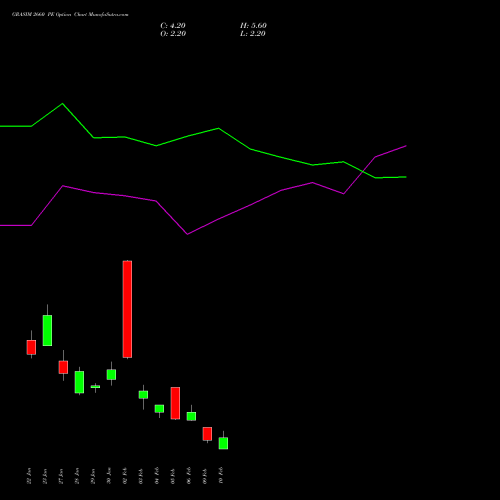Click the '04 Feb' date label
This screenshot has width=500, height=500.
click(x=157, y=476)
